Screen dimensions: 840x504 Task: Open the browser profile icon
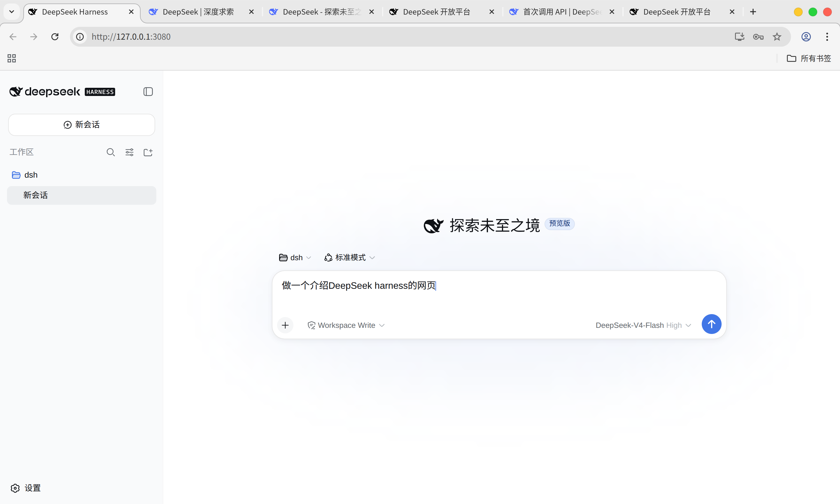806,37
